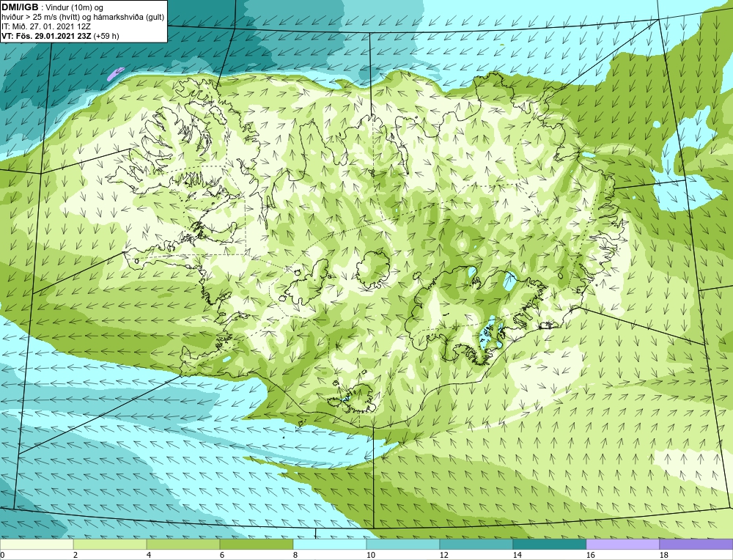Image resolution: width=733 pixels, height=560 pixels.
Task: Click the light cyan 8–10 m/s legend swatch
Action: pyautogui.click(x=330, y=545)
